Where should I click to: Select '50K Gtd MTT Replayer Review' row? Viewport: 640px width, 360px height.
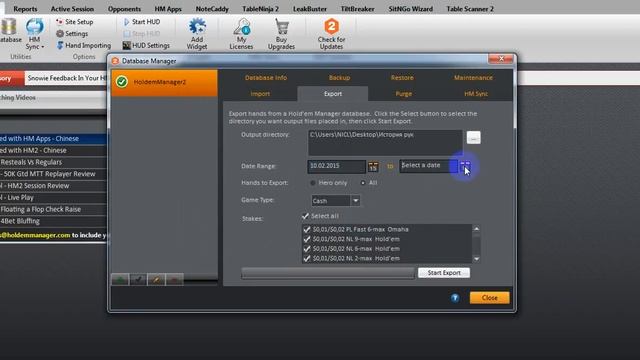click(x=53, y=174)
